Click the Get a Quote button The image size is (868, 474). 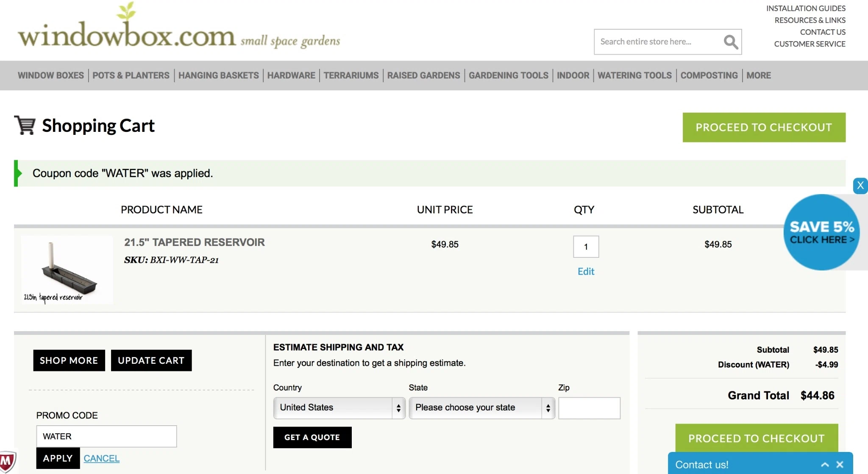tap(312, 437)
